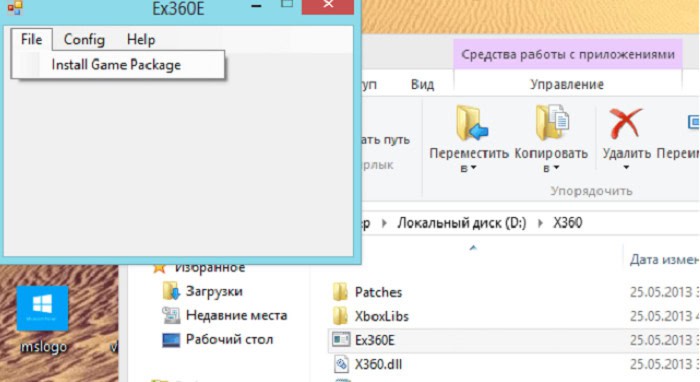Open the File menu in Ex360E
The height and width of the screenshot is (382, 700).
(31, 39)
